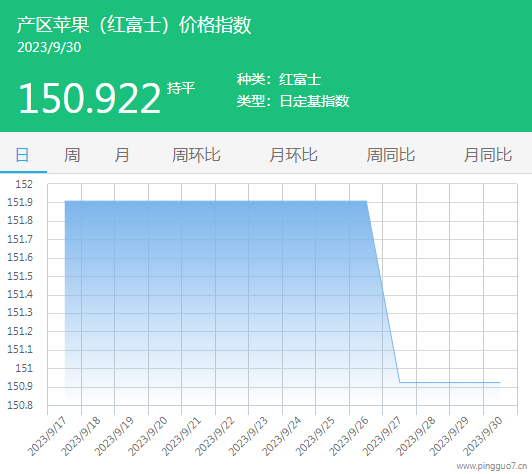Viewport: 532px width, 474px height.
Task: Select the 日 daily tab
Action: [22, 155]
